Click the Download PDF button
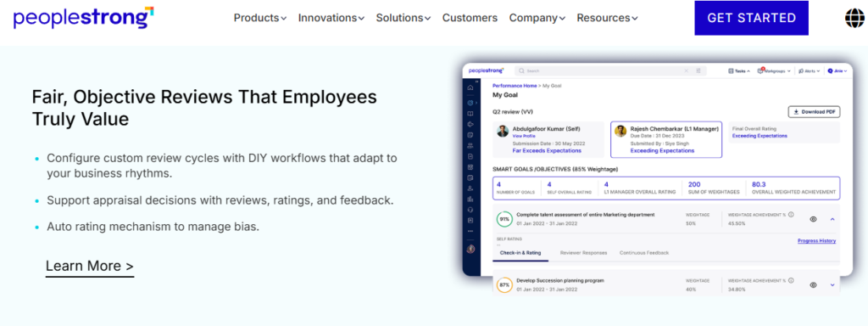 pyautogui.click(x=814, y=111)
